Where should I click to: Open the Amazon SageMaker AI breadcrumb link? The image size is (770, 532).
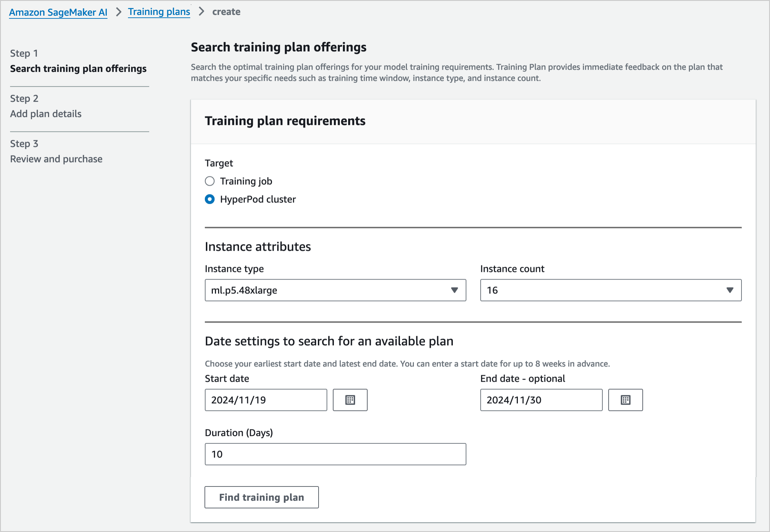pyautogui.click(x=58, y=12)
